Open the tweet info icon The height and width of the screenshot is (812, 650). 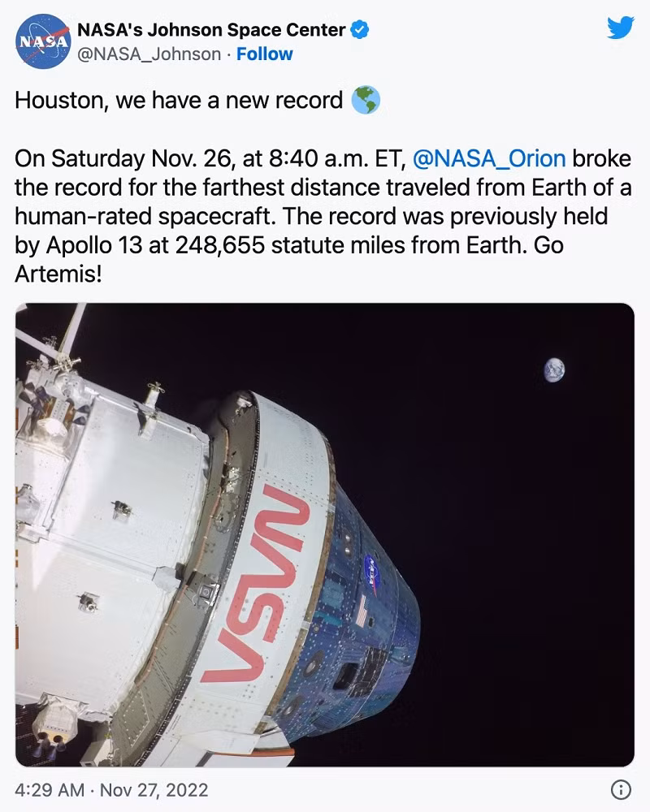tap(620, 789)
